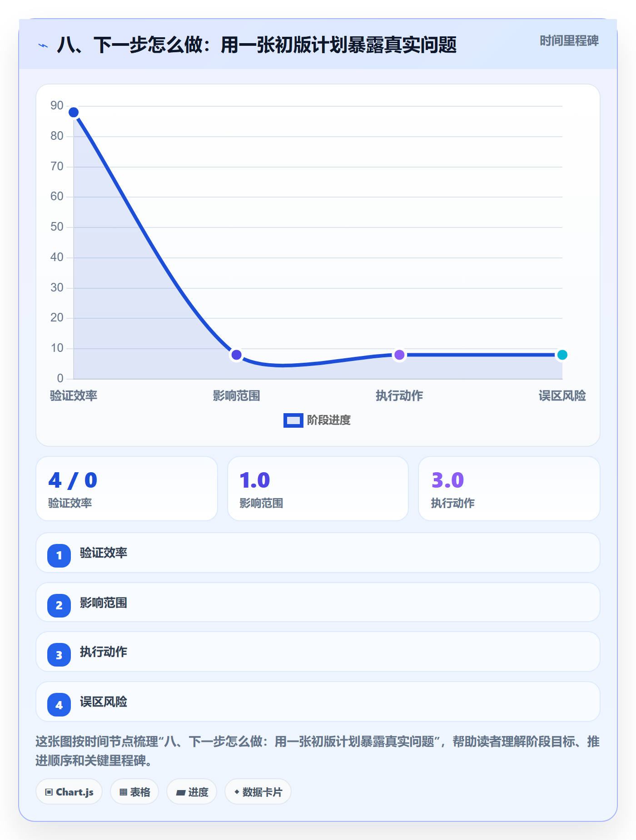
Task: Click the number 3 badge beside 执行动作
Action: coord(59,655)
